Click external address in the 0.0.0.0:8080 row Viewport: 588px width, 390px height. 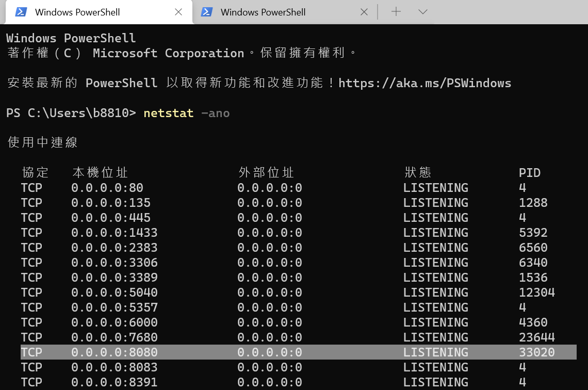[x=270, y=352]
